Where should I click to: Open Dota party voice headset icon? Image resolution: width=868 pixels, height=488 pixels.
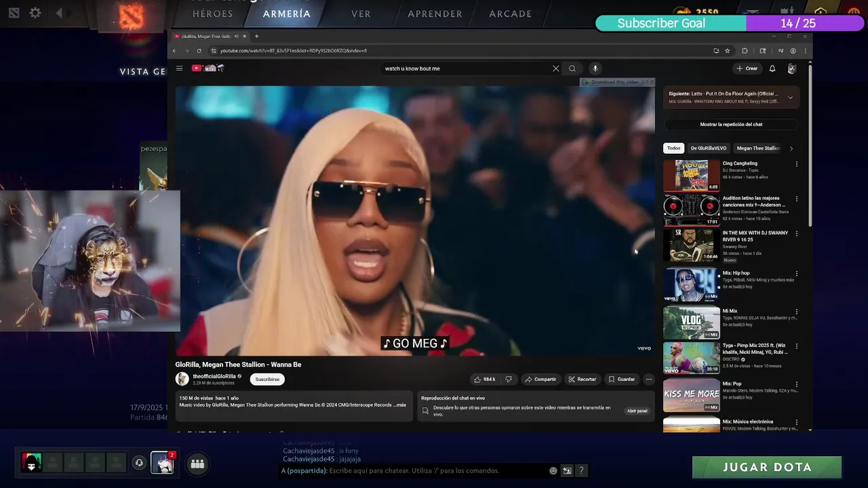point(139,463)
